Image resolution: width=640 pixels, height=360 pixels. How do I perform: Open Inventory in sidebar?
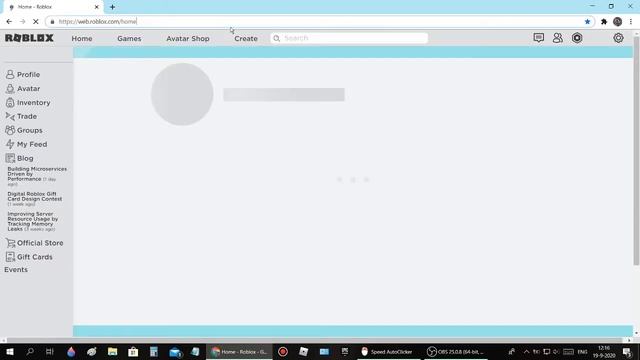click(x=28, y=102)
